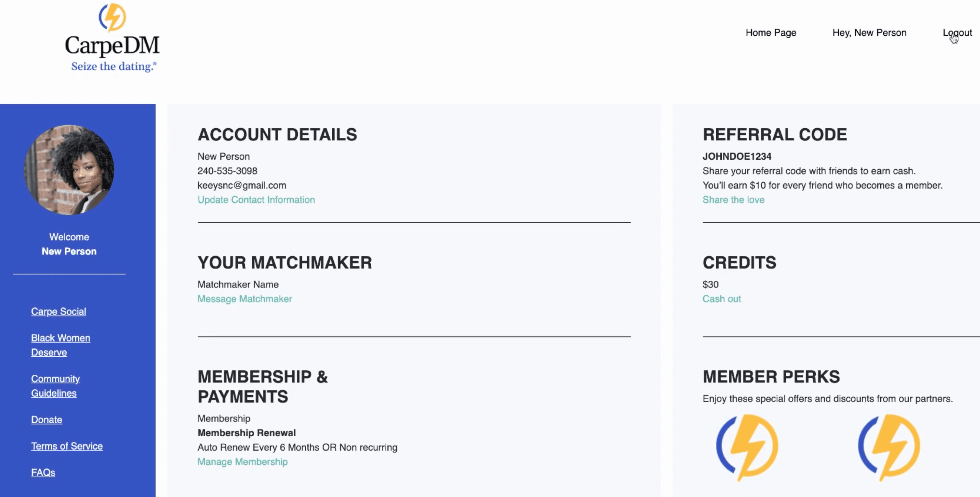Open the Hey, New Person menu item

[x=870, y=33]
